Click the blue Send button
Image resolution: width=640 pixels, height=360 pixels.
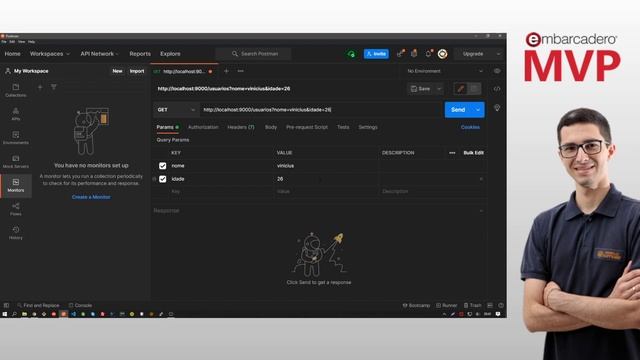coord(458,110)
